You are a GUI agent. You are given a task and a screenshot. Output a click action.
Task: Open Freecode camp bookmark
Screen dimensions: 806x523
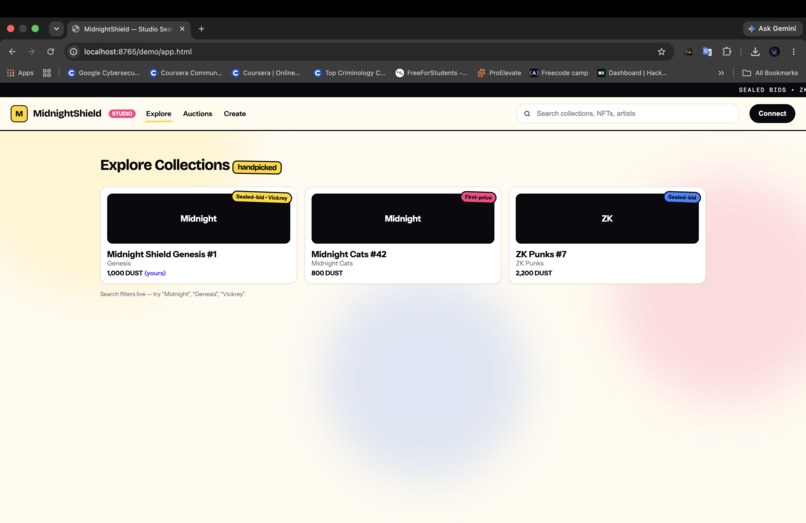click(x=559, y=73)
